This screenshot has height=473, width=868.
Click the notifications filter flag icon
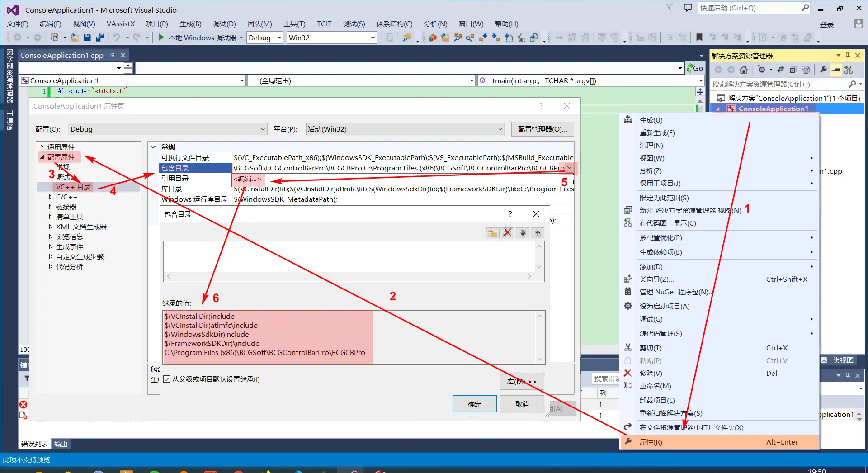pos(670,7)
